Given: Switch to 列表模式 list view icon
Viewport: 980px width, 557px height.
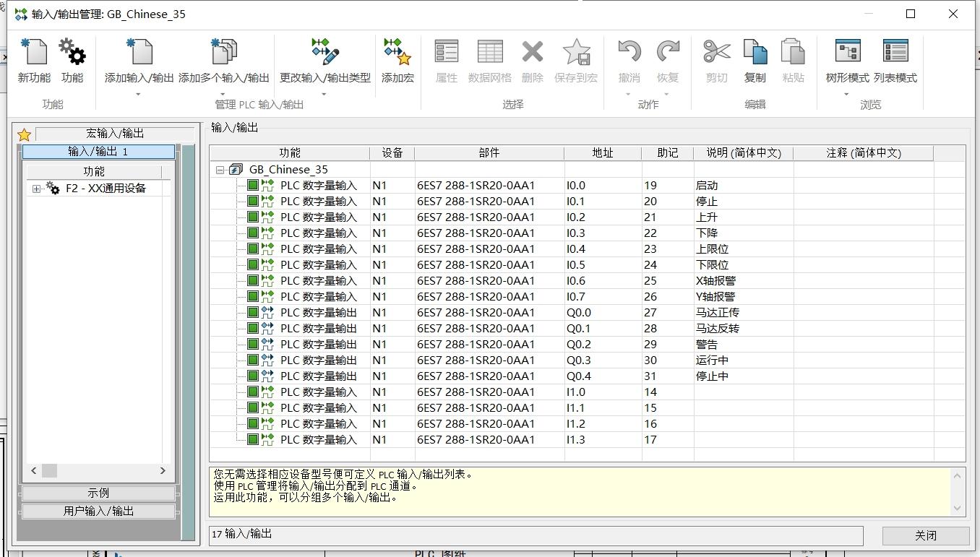Looking at the screenshot, I should coord(895,52).
